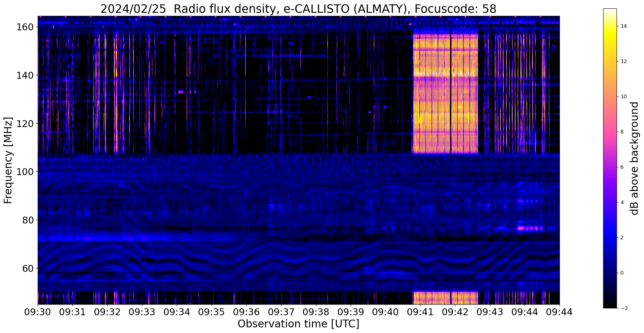Screen dimensions: 644x333
Task: Click the 'Frequency [MHz]' y-axis label
Action: pyautogui.click(x=8, y=160)
